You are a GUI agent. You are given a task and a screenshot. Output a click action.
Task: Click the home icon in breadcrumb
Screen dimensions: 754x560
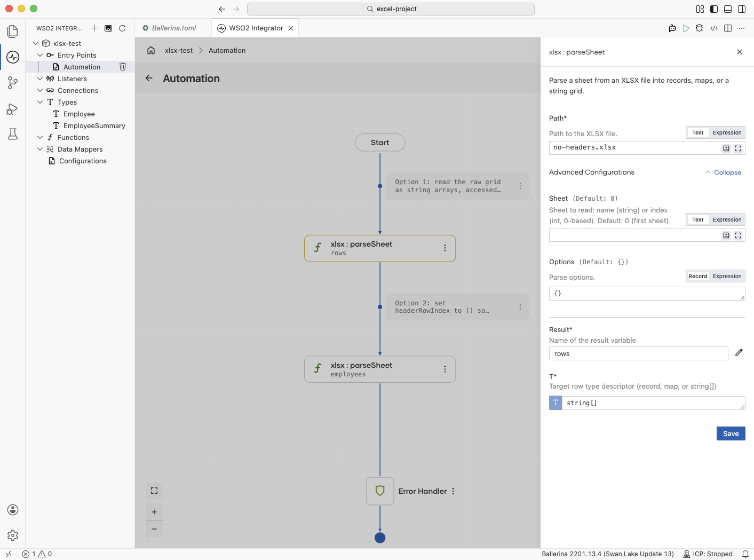(151, 50)
